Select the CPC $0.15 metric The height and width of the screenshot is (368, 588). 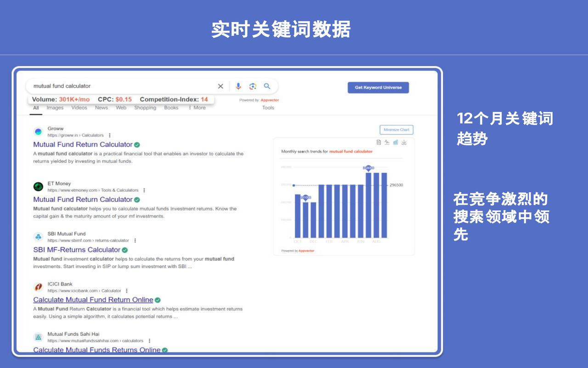pos(115,99)
